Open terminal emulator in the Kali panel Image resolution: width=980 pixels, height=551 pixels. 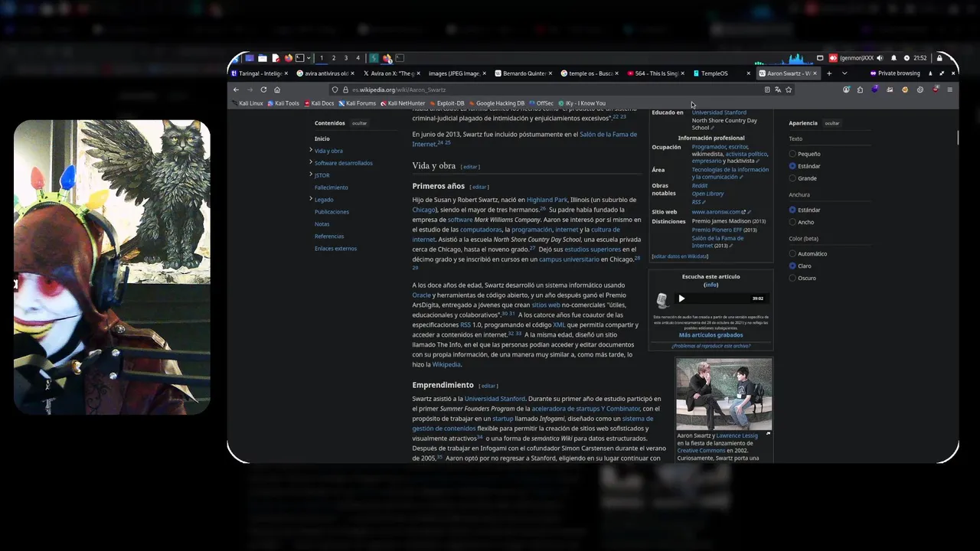[299, 58]
